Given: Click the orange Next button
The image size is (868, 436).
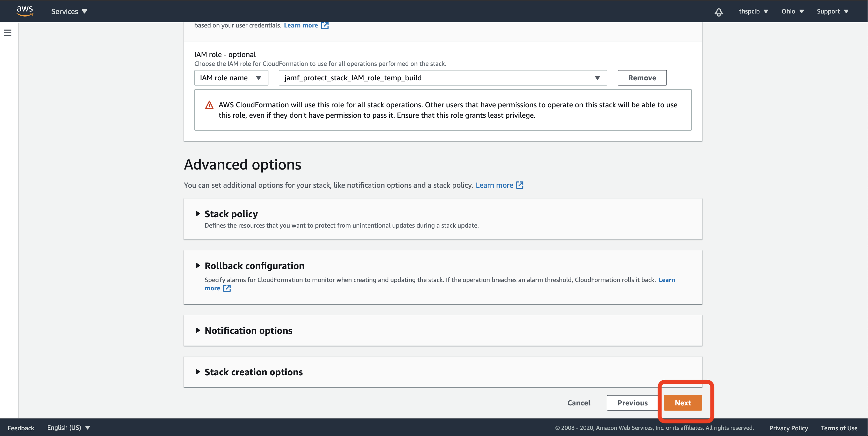Looking at the screenshot, I should coord(683,403).
